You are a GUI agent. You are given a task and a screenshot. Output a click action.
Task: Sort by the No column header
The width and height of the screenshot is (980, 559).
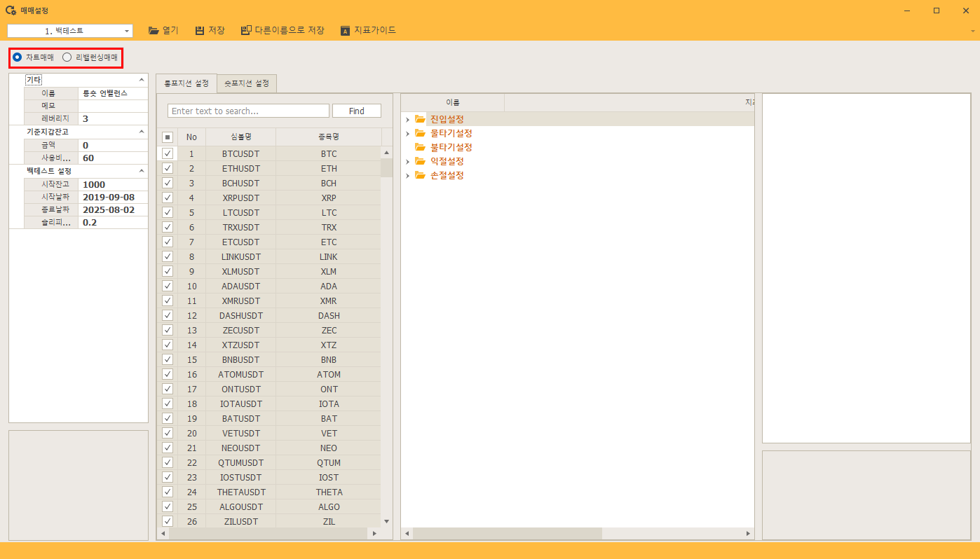pyautogui.click(x=191, y=137)
